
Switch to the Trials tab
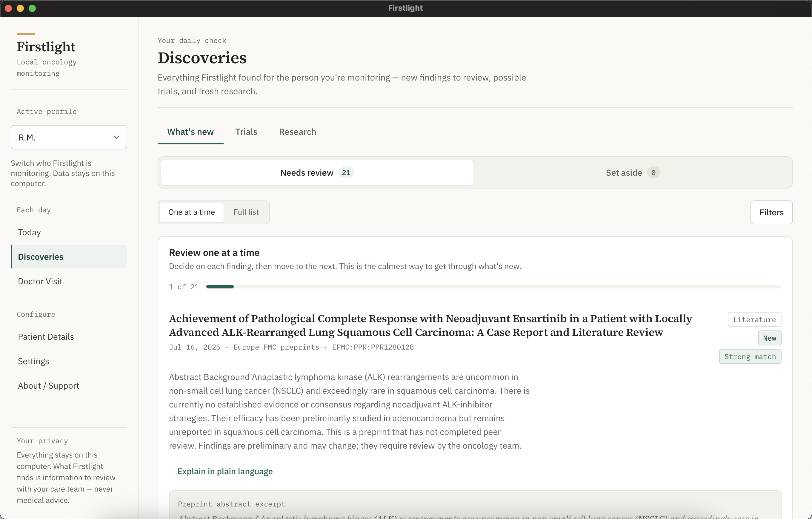246,132
